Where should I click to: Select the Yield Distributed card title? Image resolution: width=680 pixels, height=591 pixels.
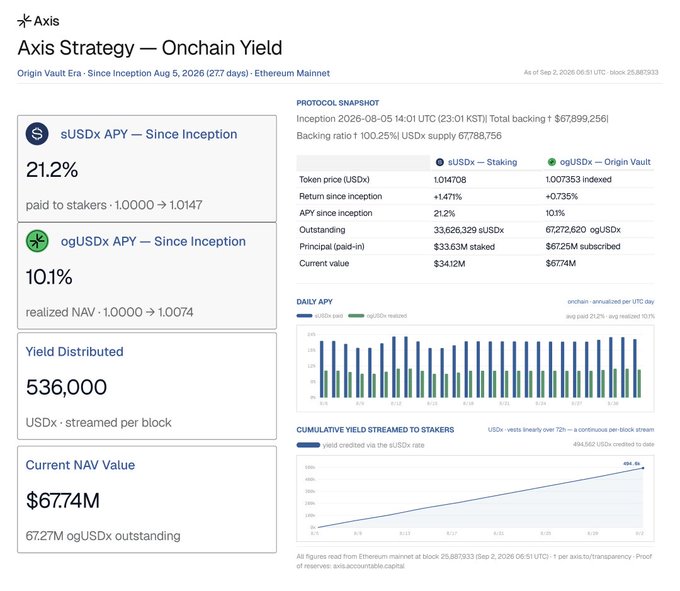(x=75, y=352)
